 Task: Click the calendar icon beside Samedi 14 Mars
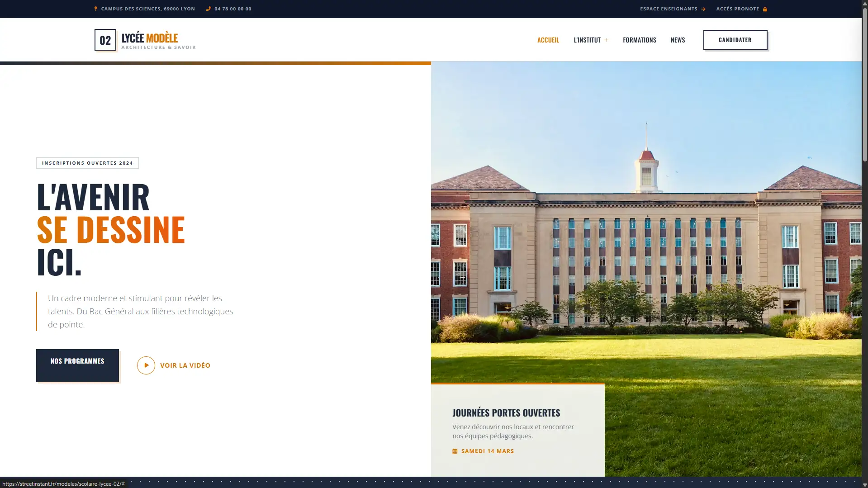click(x=455, y=451)
